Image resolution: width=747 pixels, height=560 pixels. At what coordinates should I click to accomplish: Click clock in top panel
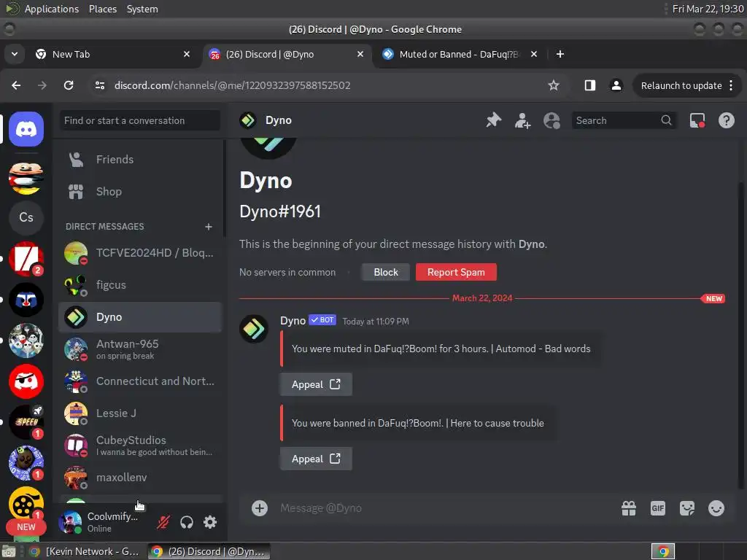click(708, 9)
